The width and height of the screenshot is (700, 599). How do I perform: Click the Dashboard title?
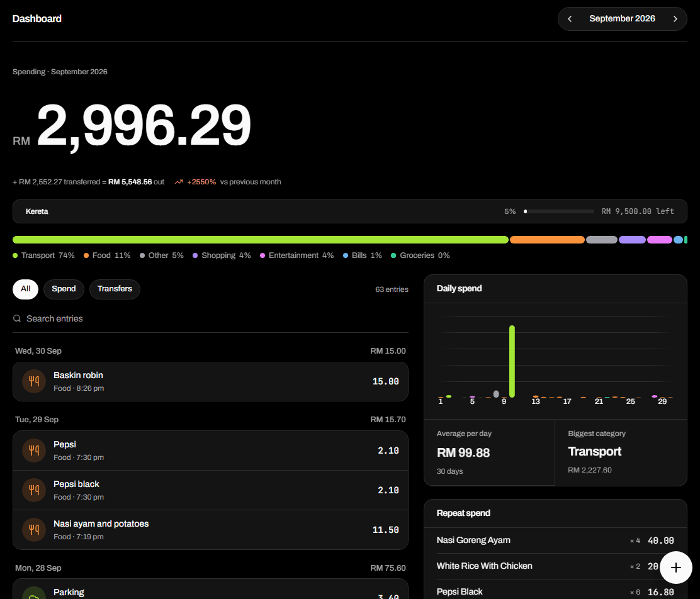click(37, 19)
